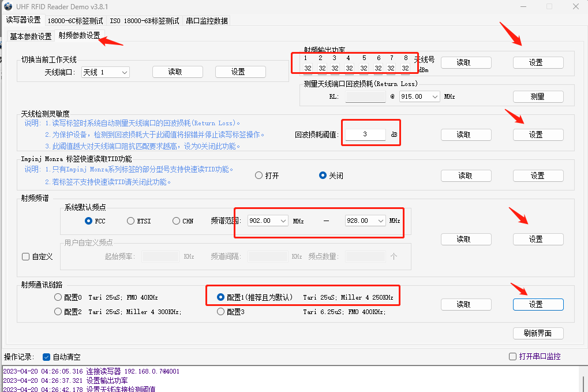Viewport: 588px width, 392px height.
Task: Click 设置 button for RF spectrum
Action: coord(538,240)
